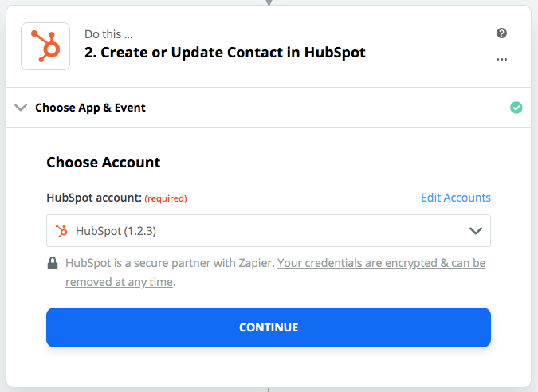Click the Choose Account section heading
This screenshot has width=538, height=392.
[x=104, y=163]
